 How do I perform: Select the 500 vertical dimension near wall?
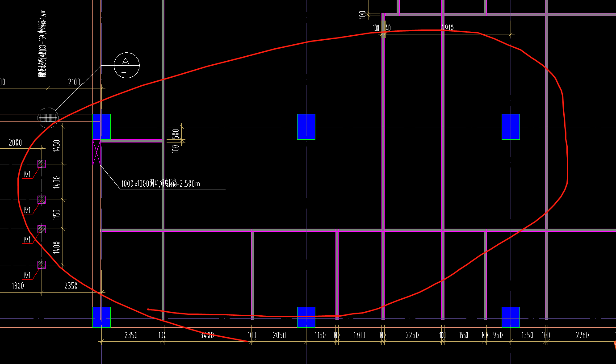pos(176,134)
